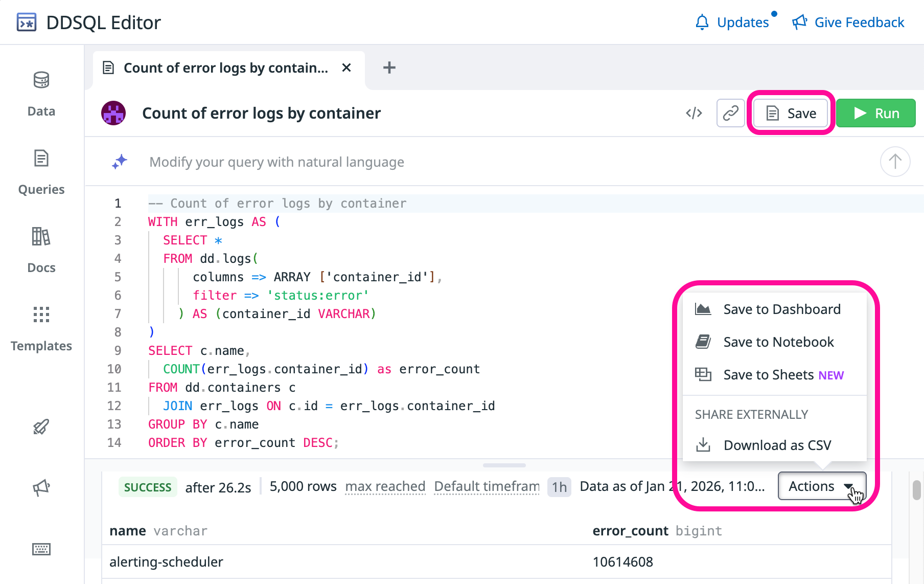Run the query

click(875, 113)
